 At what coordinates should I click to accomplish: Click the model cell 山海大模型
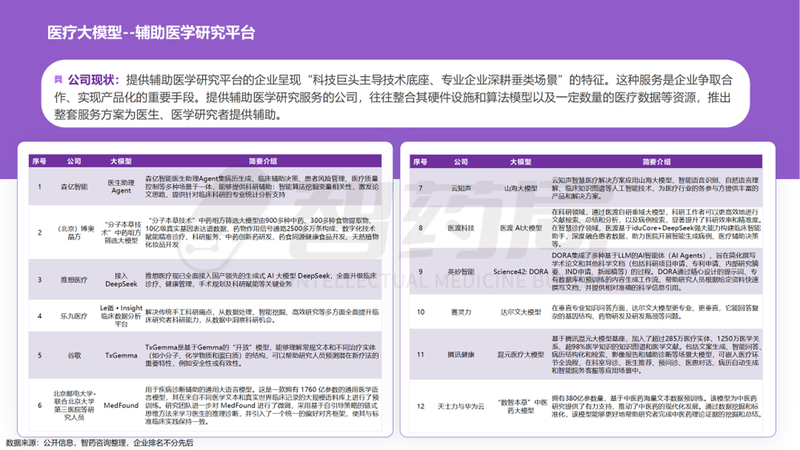point(520,188)
